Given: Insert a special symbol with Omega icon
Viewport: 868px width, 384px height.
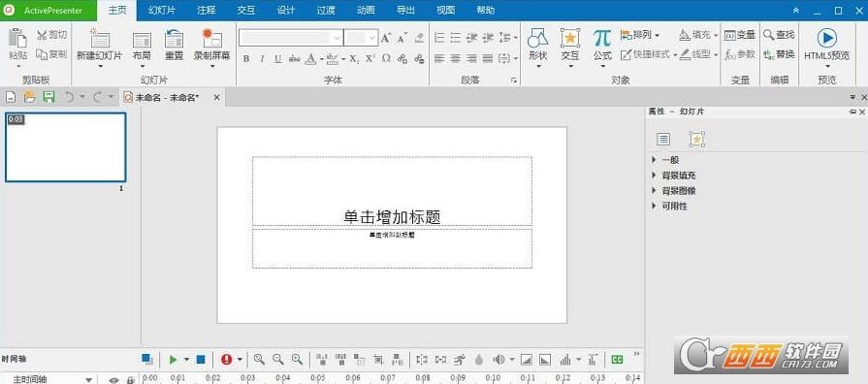Looking at the screenshot, I should click(x=386, y=58).
